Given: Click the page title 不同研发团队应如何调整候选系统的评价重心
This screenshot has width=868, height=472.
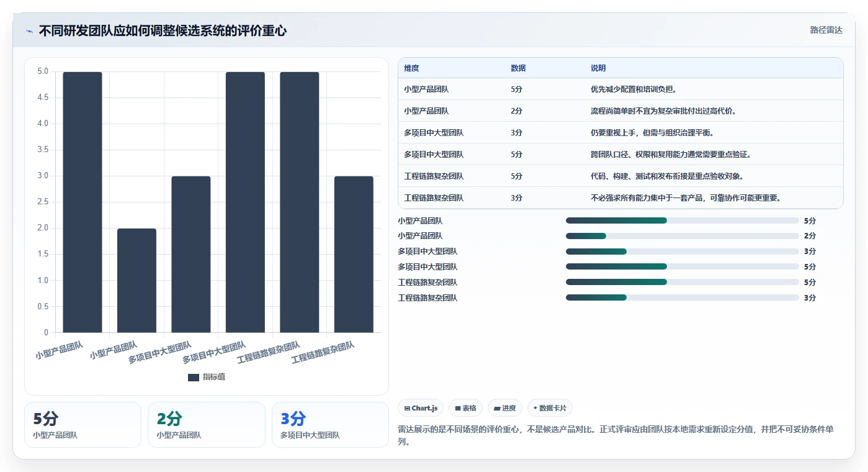Looking at the screenshot, I should click(163, 30).
